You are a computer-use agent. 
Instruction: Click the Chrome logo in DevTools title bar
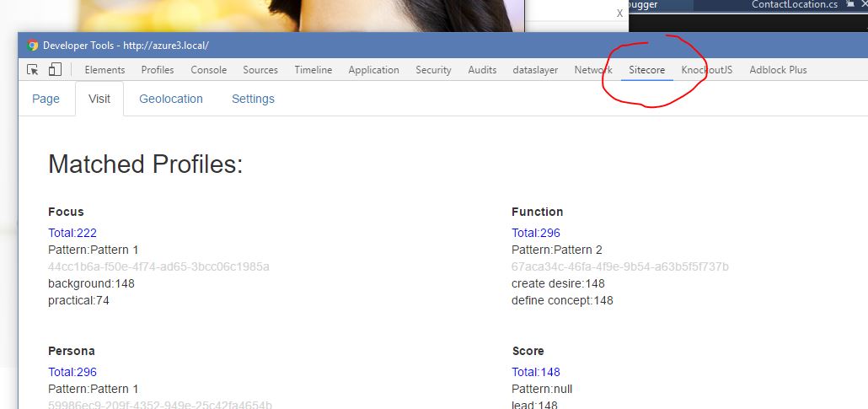click(x=32, y=46)
